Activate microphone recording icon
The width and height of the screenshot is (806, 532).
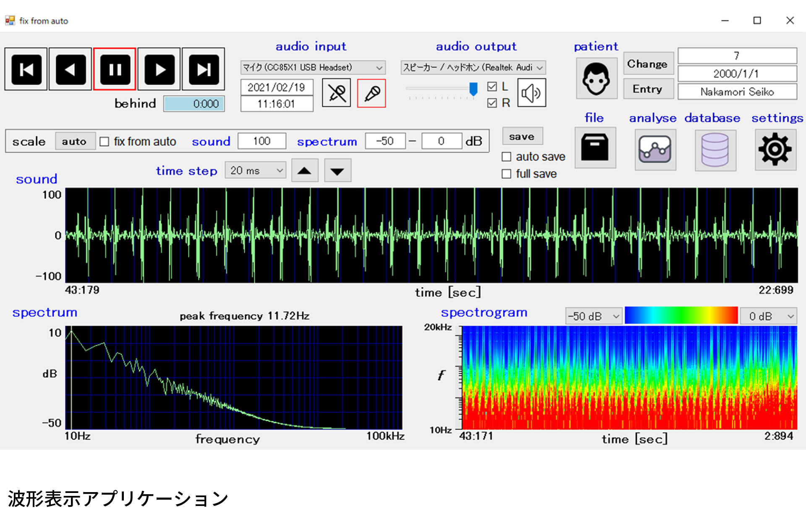(x=372, y=93)
